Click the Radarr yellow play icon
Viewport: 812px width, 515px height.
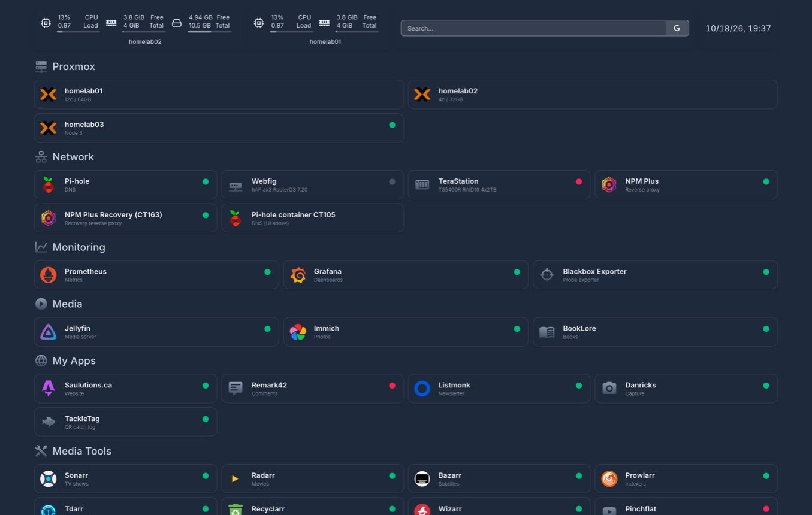[x=236, y=479]
